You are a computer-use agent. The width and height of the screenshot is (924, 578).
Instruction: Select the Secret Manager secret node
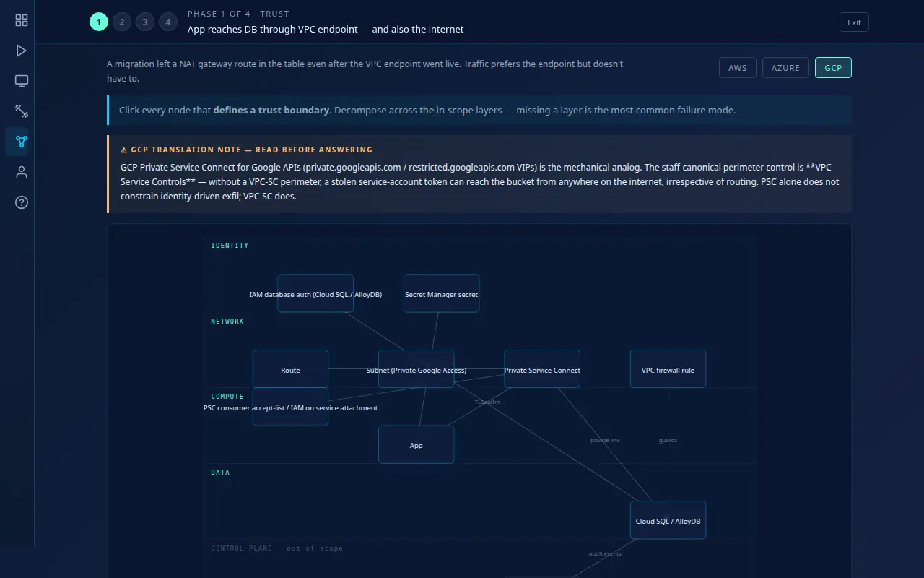(441, 293)
